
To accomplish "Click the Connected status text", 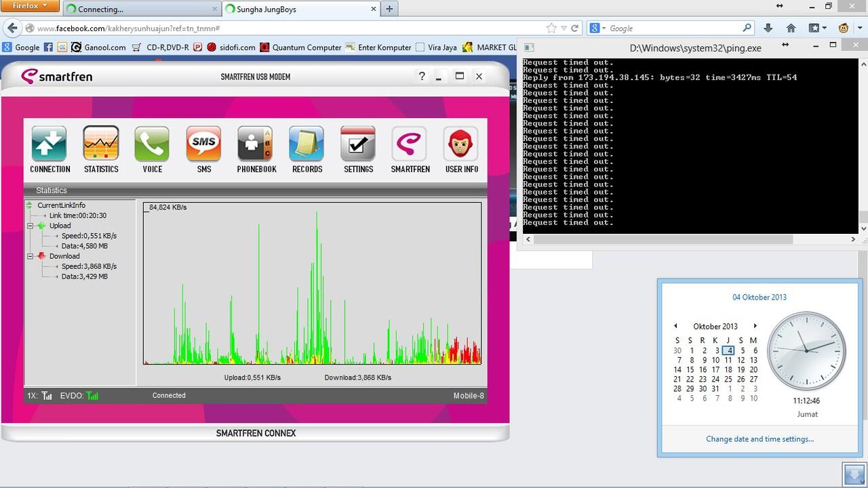I will tap(169, 395).
